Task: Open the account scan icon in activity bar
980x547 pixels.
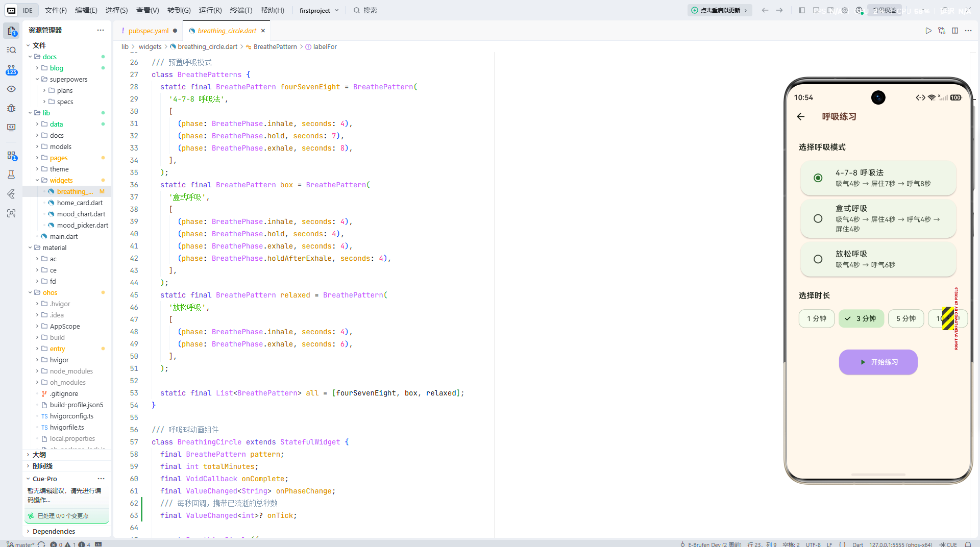Action: (x=11, y=213)
